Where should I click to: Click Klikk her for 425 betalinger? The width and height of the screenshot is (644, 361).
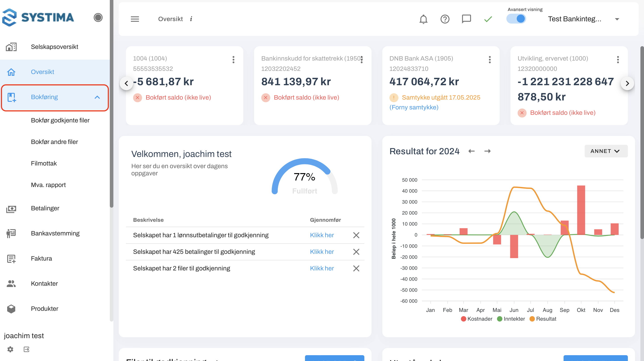322,252
